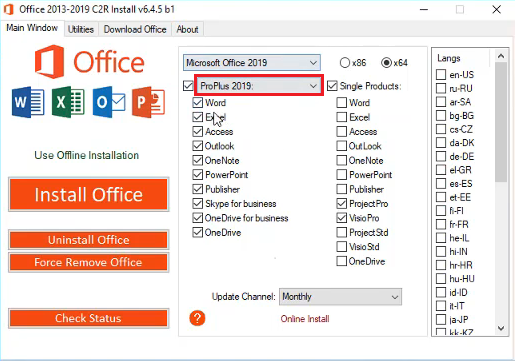The height and width of the screenshot is (361, 515).
Task: Check Access under Single Products
Action: [x=341, y=131]
